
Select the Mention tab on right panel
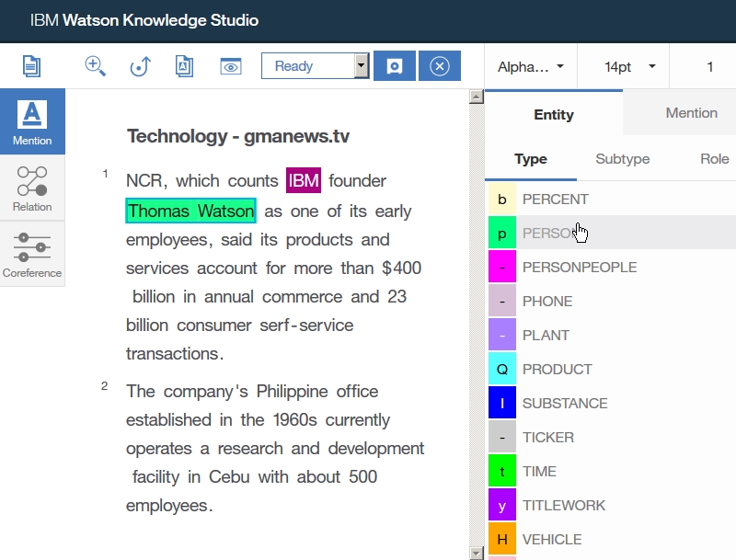692,113
